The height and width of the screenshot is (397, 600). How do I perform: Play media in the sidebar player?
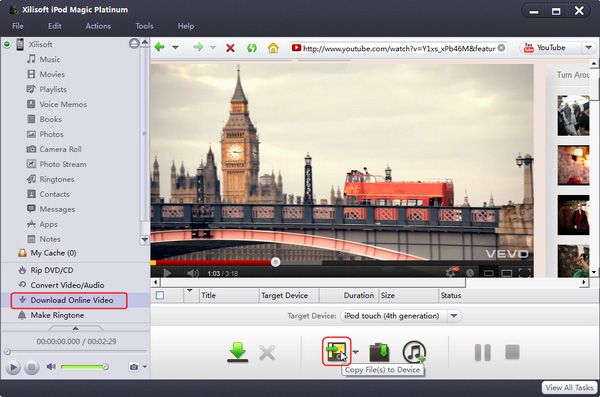(x=13, y=367)
